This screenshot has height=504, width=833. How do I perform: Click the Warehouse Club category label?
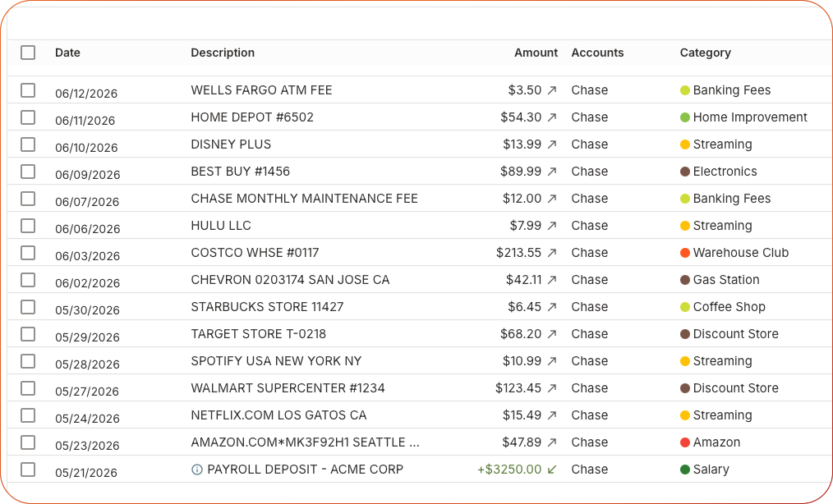[740, 253]
